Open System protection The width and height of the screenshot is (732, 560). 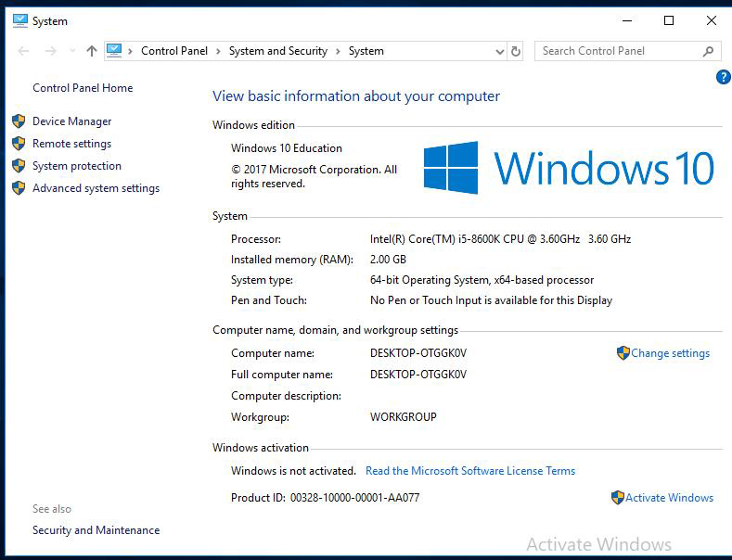point(77,166)
